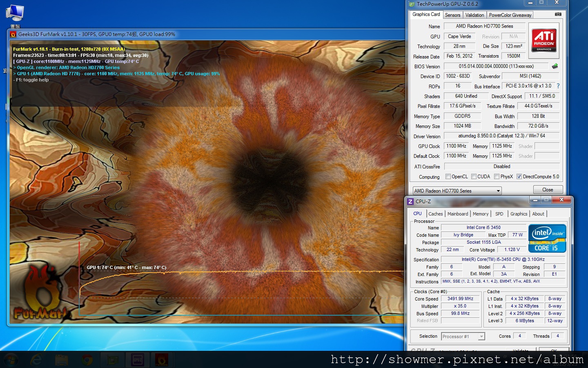
Task: Click the Intel Core i5 3450 name field
Action: pyautogui.click(x=483, y=227)
